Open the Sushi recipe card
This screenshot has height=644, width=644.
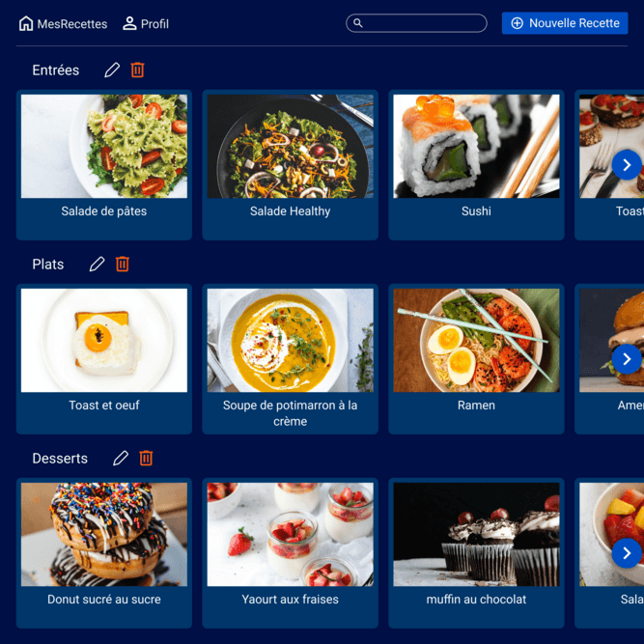click(476, 165)
